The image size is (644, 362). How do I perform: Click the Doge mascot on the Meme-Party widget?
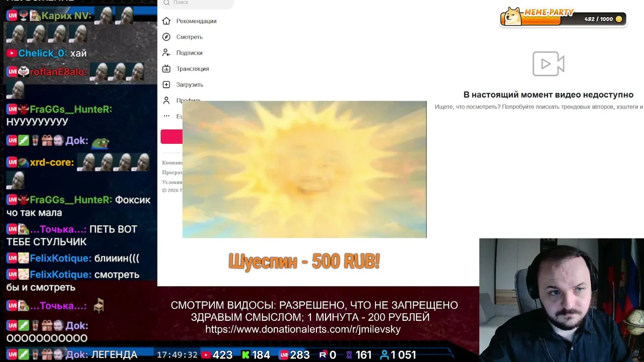pyautogui.click(x=513, y=16)
